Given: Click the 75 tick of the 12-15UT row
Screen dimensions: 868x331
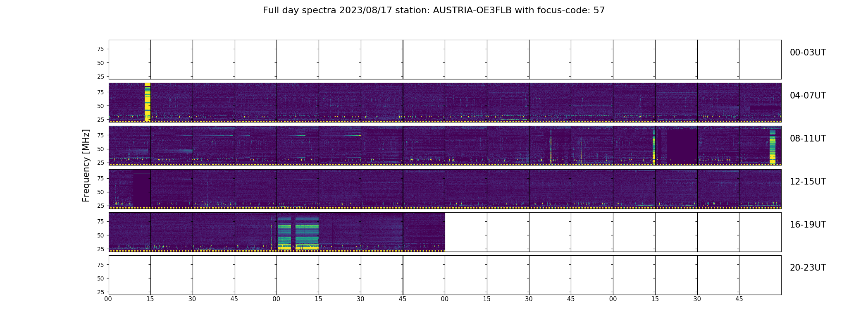Looking at the screenshot, I should 100,178.
